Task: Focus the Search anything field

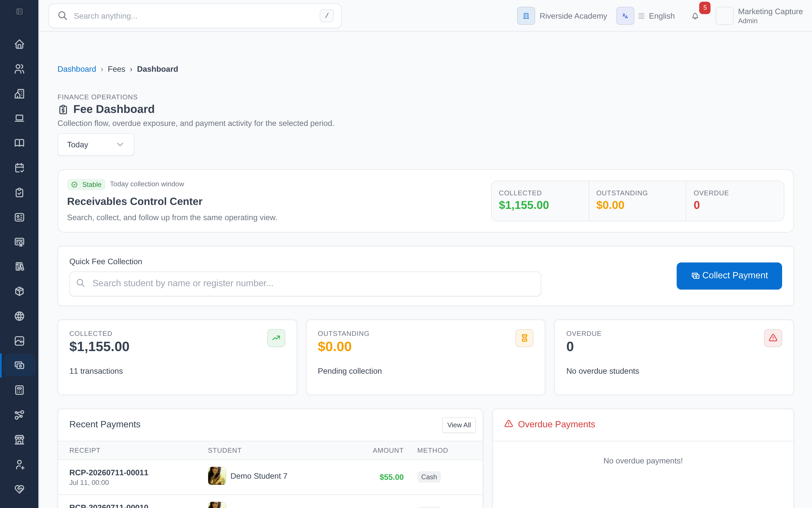Action: pyautogui.click(x=195, y=16)
